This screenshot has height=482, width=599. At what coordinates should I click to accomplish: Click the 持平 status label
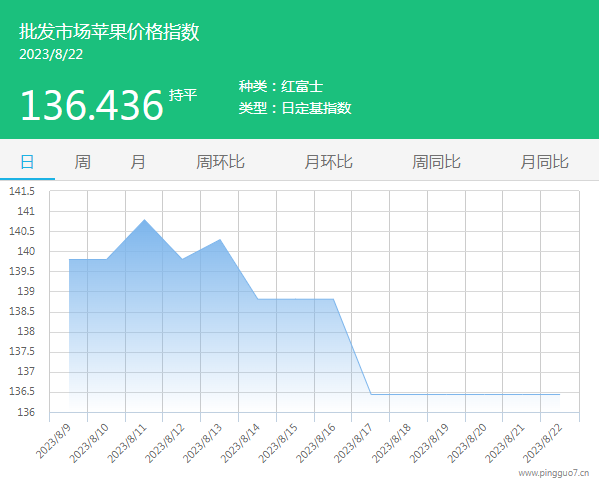pos(183,95)
